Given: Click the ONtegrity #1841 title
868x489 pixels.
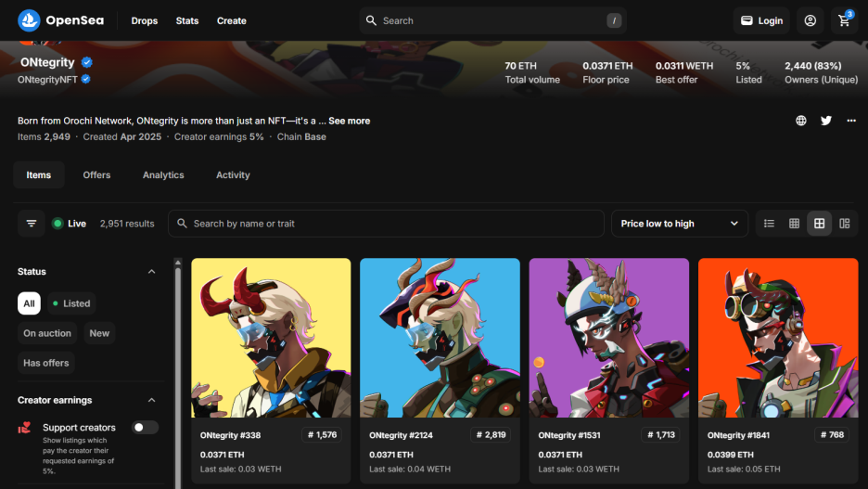Looking at the screenshot, I should [738, 435].
